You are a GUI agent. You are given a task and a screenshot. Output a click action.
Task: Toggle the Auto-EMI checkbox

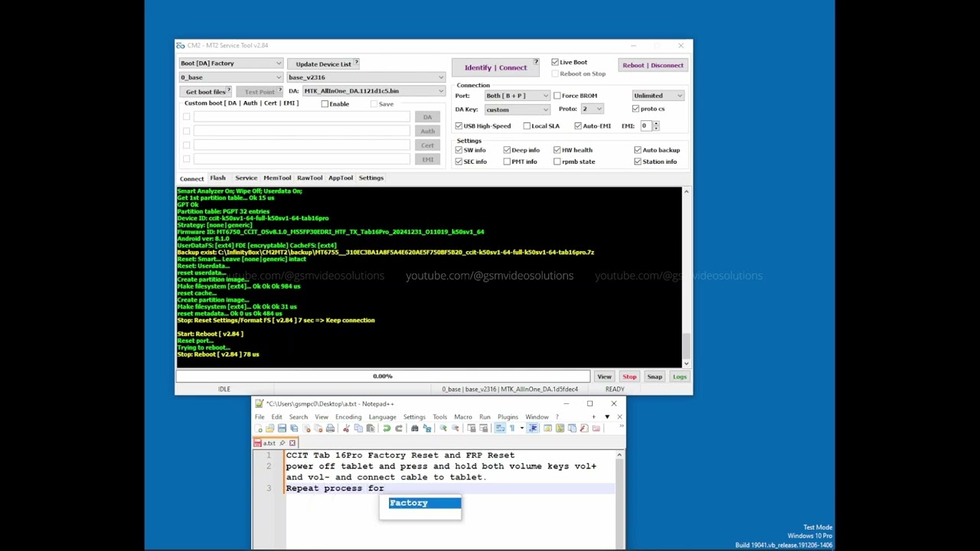point(578,126)
